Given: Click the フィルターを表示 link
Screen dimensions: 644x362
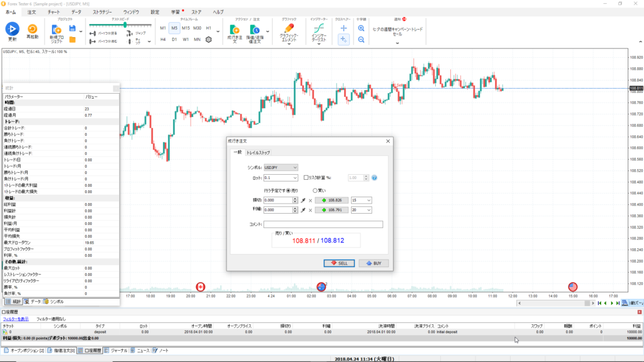Looking at the screenshot, I should click(x=16, y=319).
